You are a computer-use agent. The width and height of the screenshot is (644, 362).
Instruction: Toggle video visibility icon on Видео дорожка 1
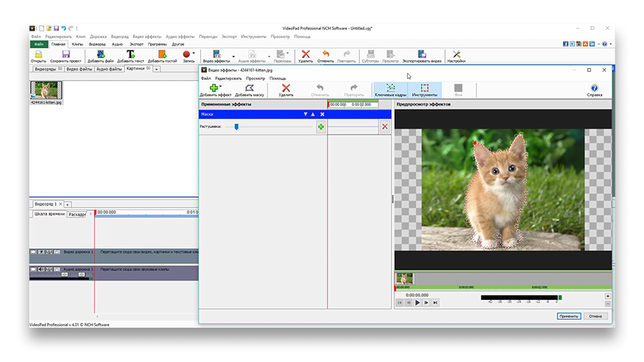(41, 252)
